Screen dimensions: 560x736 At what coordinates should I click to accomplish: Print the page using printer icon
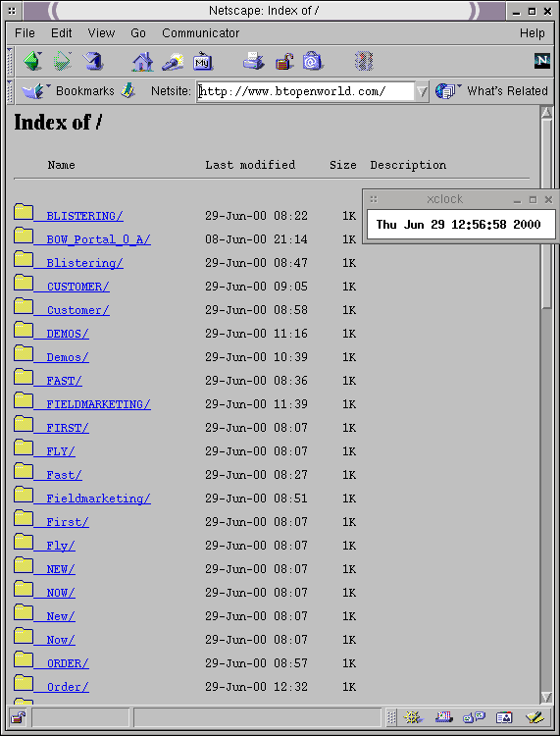click(254, 62)
